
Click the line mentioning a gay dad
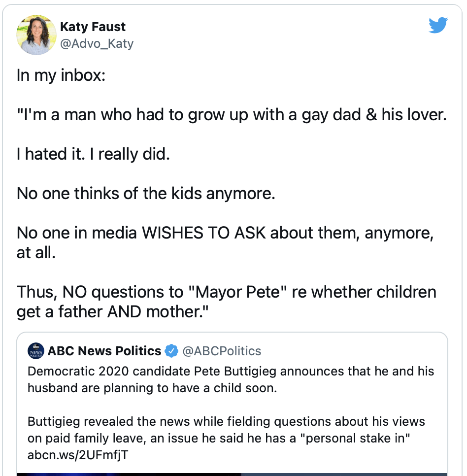pos(232,115)
